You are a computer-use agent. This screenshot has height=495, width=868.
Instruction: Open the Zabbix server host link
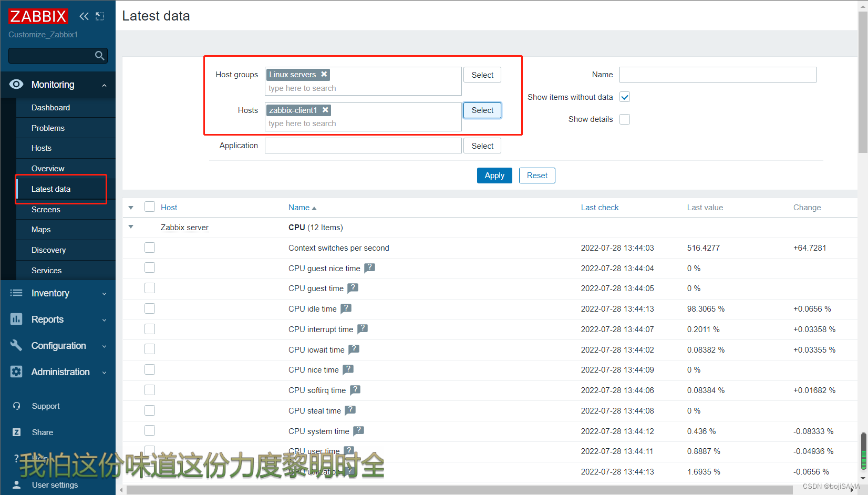tap(184, 228)
